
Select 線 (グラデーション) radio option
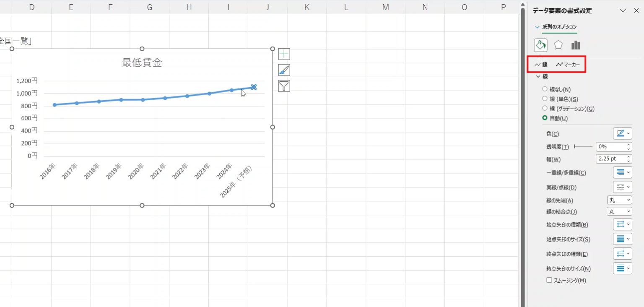(545, 109)
